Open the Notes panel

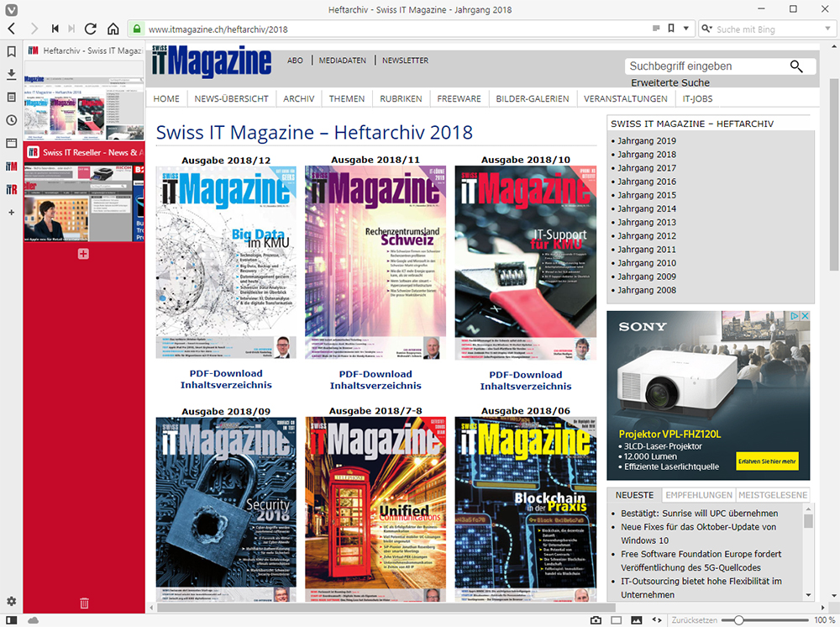(11, 97)
